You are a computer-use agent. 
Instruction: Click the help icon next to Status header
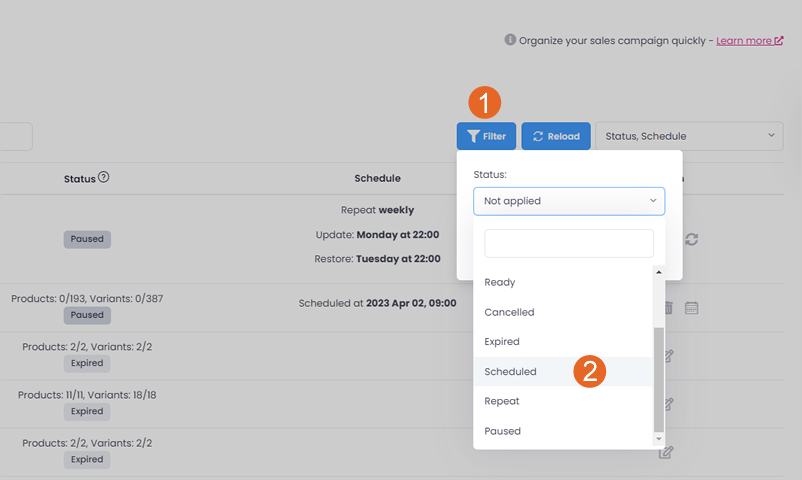coord(103,177)
